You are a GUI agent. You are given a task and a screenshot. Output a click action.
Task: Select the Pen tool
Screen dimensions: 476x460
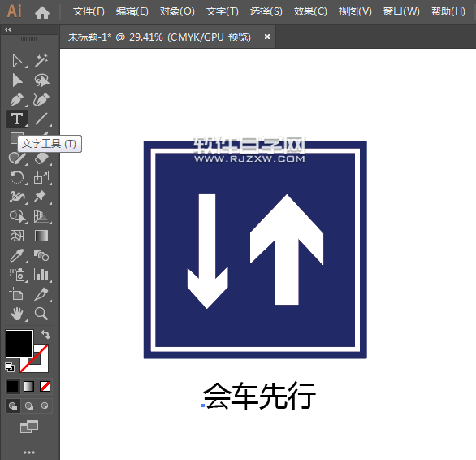[17, 100]
